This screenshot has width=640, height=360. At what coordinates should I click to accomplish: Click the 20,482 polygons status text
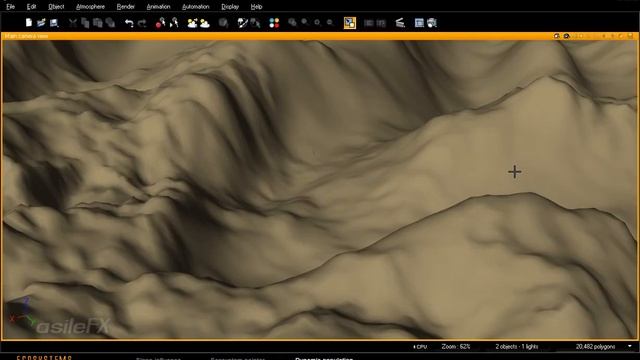pos(595,347)
